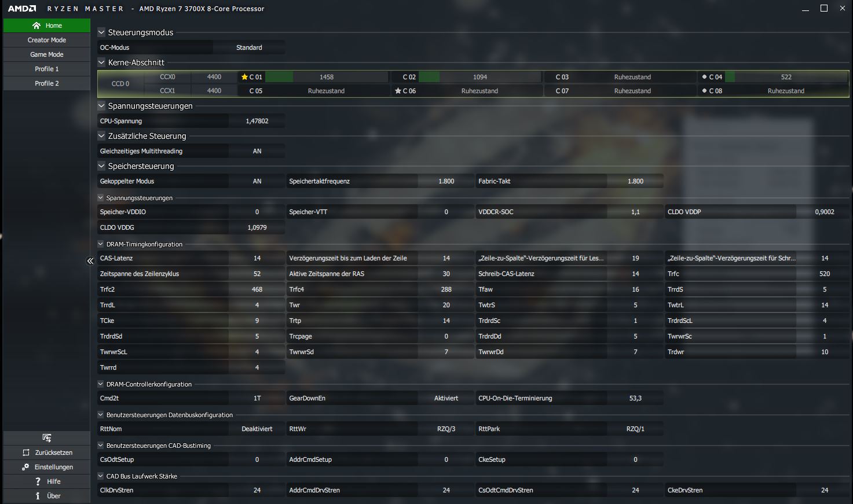Open the Hilfe help page
This screenshot has width=853, height=504.
pyautogui.click(x=47, y=481)
